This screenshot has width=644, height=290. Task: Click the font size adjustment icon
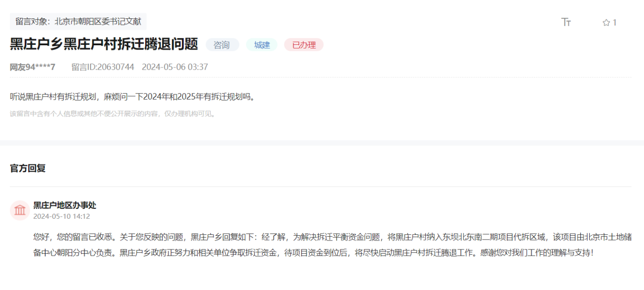566,22
